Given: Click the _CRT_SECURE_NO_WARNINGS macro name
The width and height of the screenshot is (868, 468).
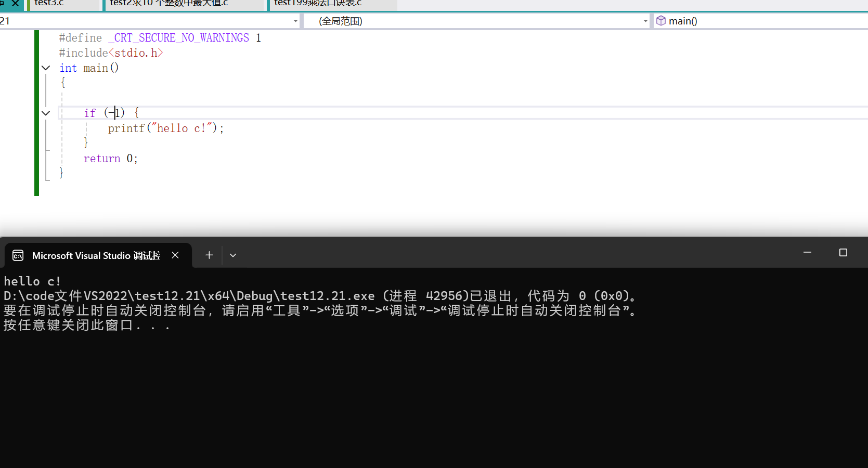Looking at the screenshot, I should click(178, 38).
